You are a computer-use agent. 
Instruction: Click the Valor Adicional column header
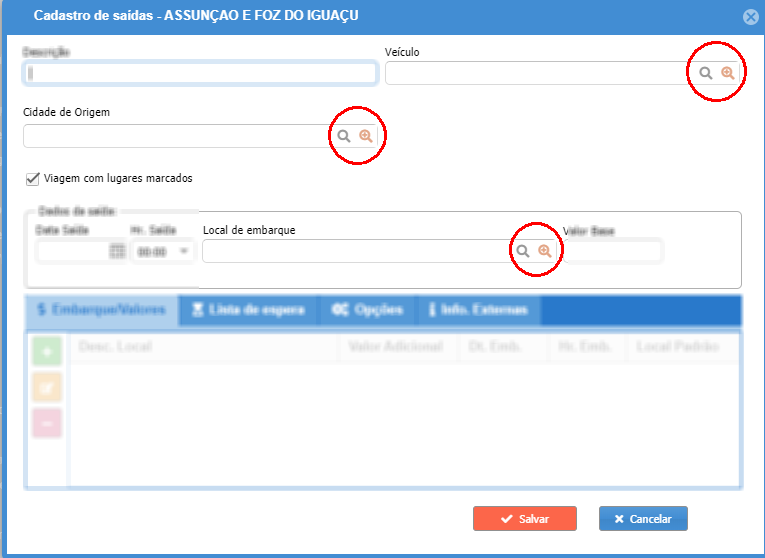pyautogui.click(x=396, y=347)
